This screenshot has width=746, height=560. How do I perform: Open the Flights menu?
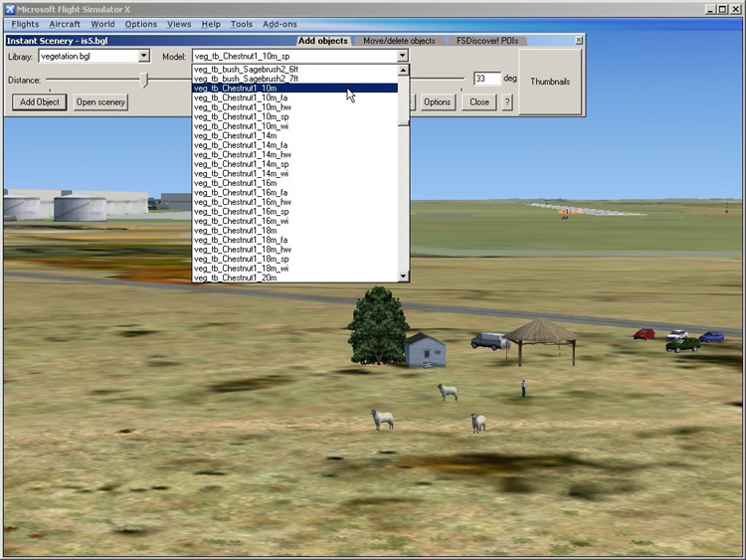[25, 24]
